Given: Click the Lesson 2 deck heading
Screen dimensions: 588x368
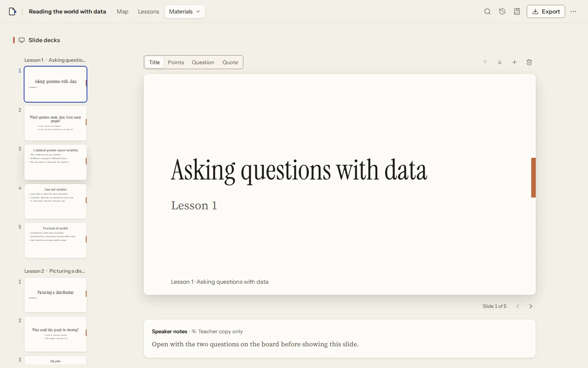Looking at the screenshot, I should click(55, 271).
